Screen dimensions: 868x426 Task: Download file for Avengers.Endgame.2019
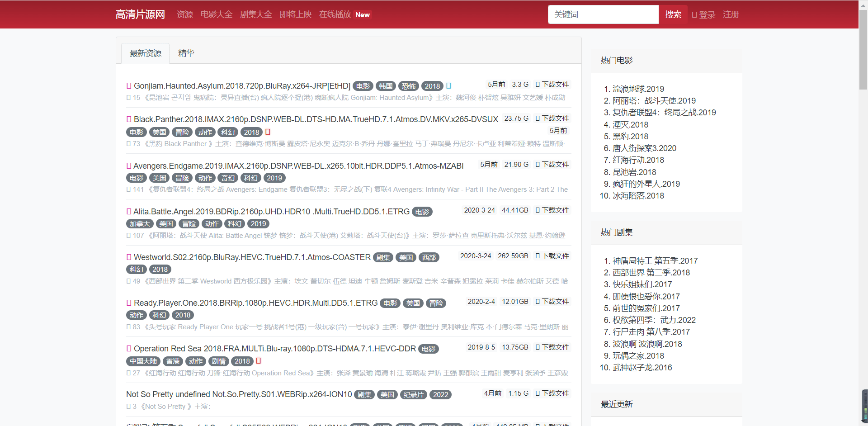552,165
